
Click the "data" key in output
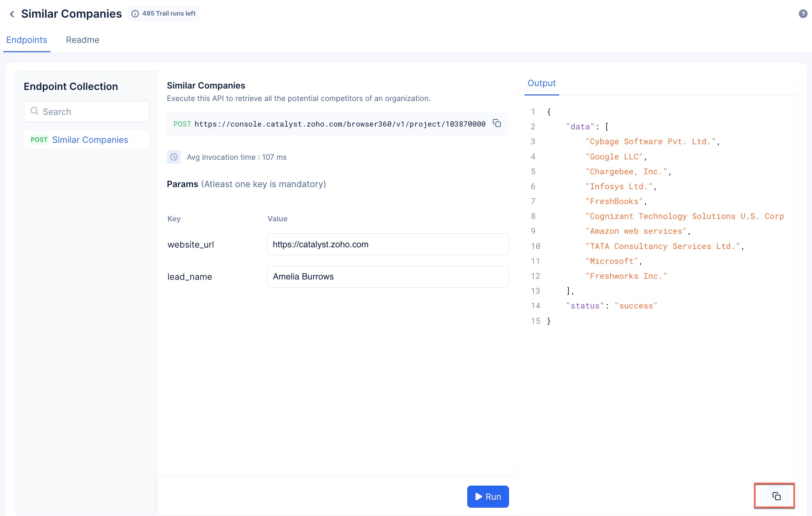click(580, 127)
